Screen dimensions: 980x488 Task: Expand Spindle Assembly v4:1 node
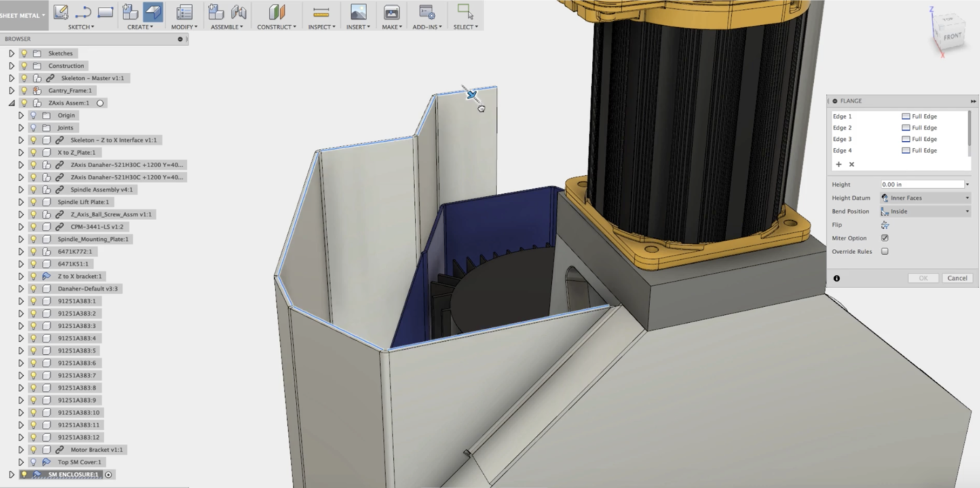click(x=21, y=190)
